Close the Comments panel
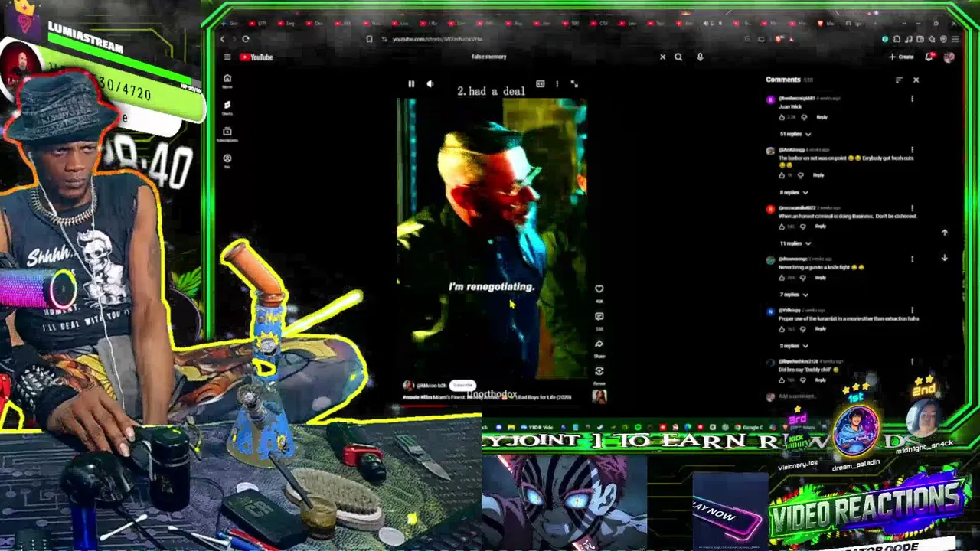 click(916, 80)
